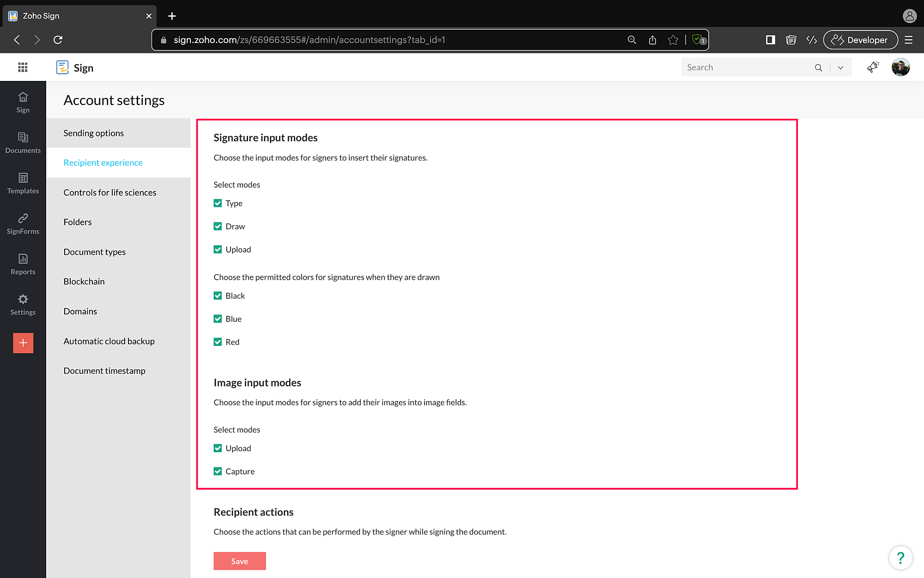Toggle the Capture image mode checkbox
924x578 pixels.
click(x=218, y=472)
